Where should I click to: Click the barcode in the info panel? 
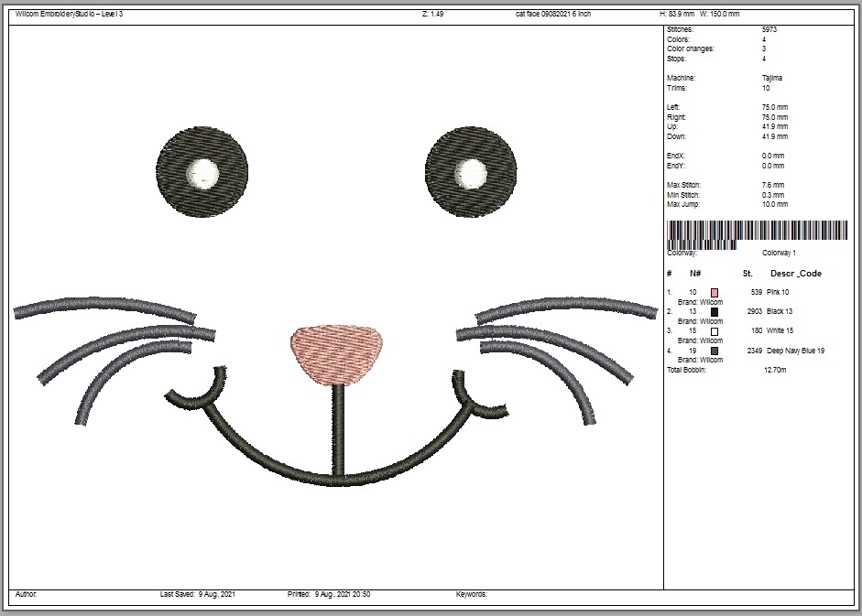757,234
